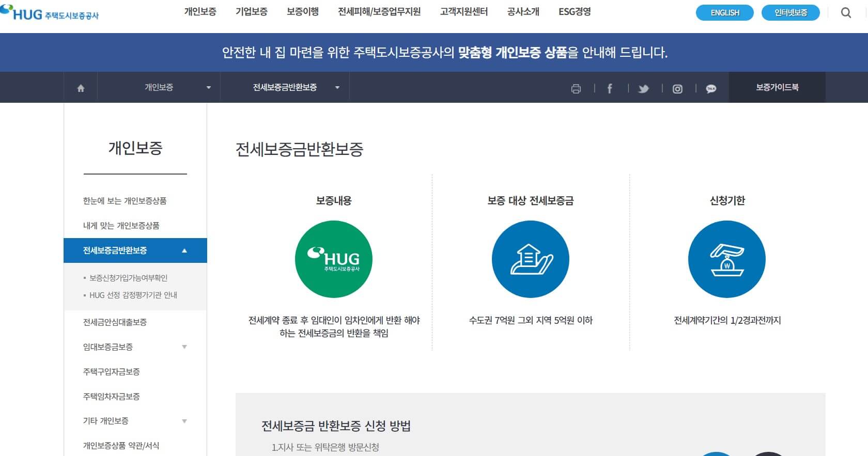Share the page via Twitter icon
Image resolution: width=868 pixels, height=456 pixels.
[643, 89]
